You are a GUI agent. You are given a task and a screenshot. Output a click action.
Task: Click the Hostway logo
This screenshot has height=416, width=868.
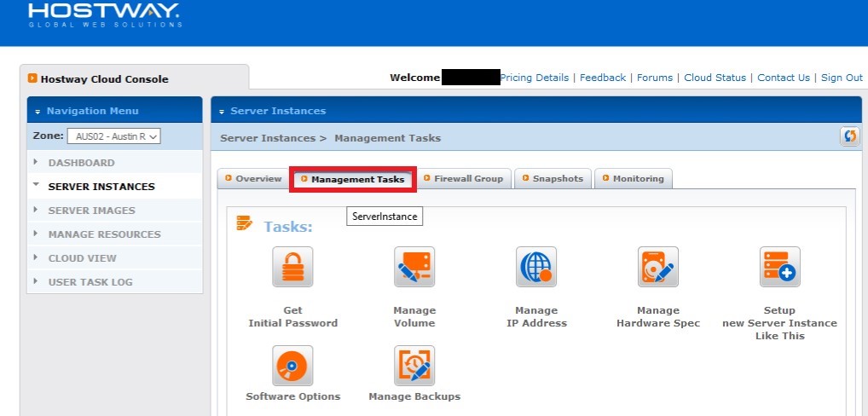coord(104,15)
